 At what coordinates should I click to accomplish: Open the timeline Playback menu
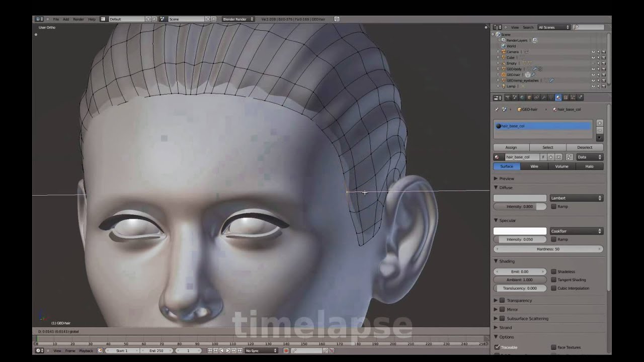86,350
